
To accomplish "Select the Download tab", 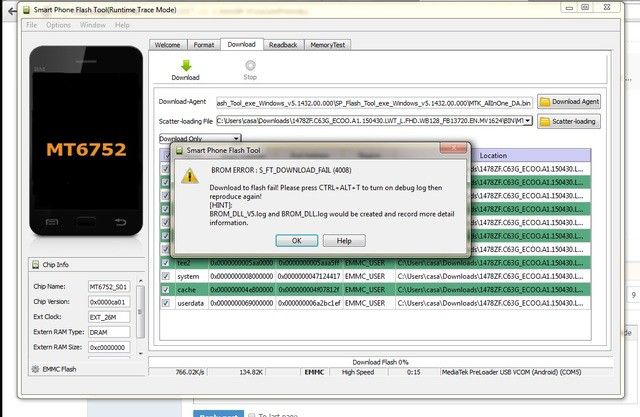I will pos(242,44).
